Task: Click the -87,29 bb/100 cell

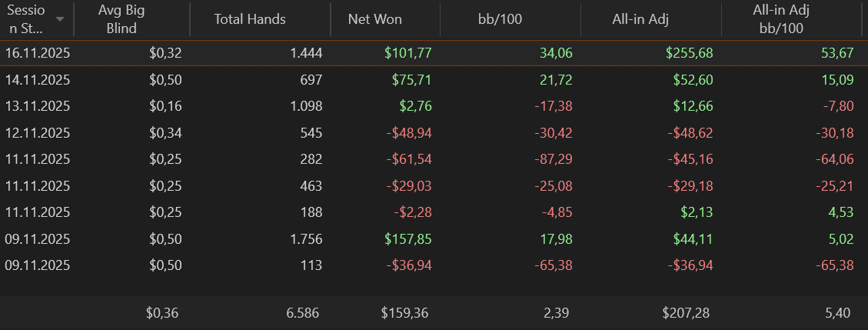Action: click(554, 159)
